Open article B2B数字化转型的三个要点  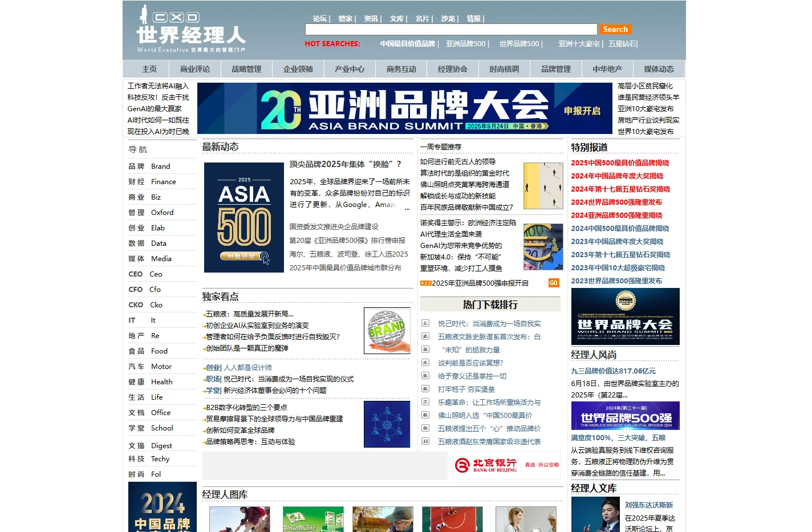[246, 407]
